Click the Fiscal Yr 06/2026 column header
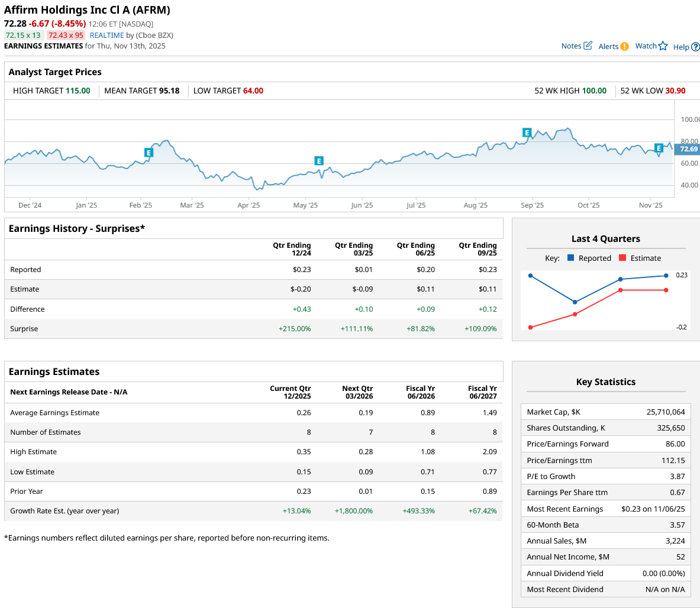Image resolution: width=700 pixels, height=608 pixels. coord(420,392)
